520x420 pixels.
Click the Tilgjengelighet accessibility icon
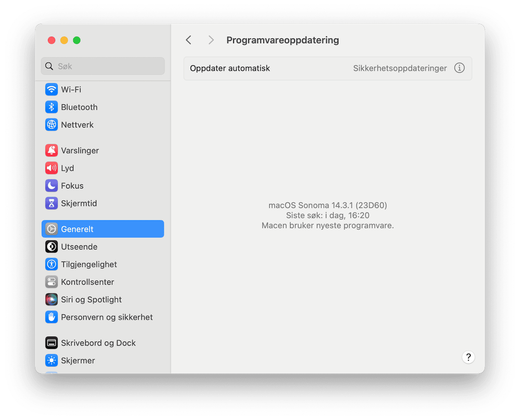[51, 264]
